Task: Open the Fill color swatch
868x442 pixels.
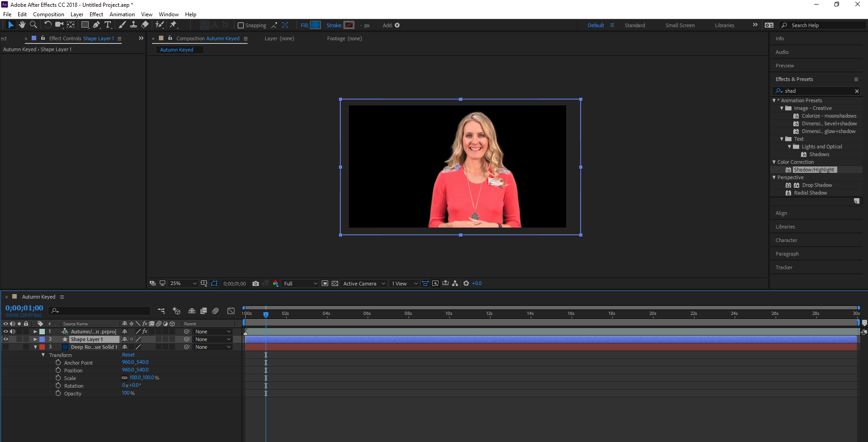Action: coord(315,25)
